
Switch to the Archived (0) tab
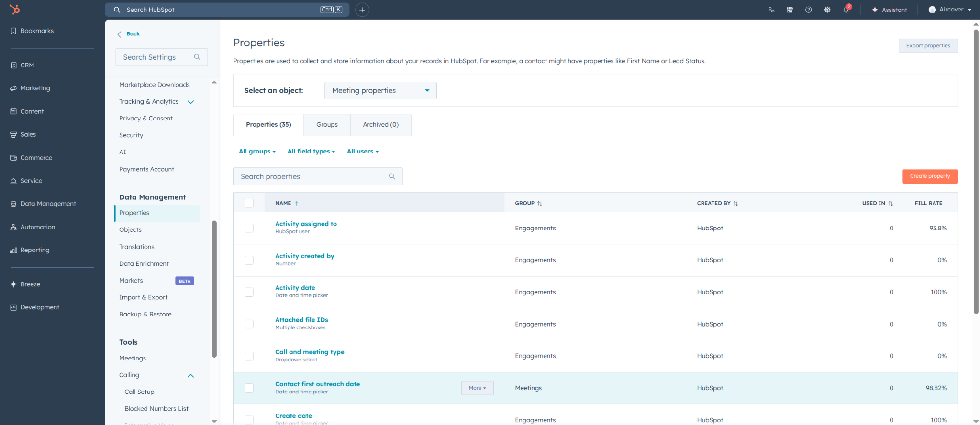[x=381, y=124]
